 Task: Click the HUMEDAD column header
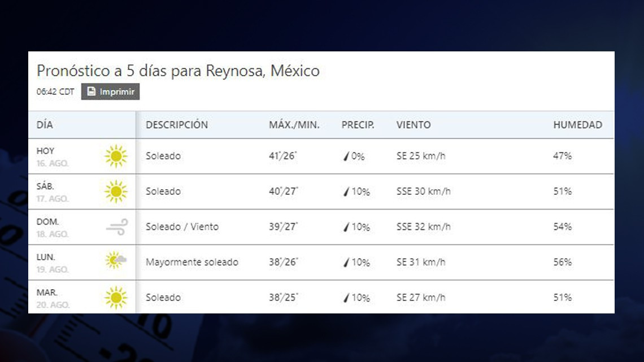(x=578, y=125)
